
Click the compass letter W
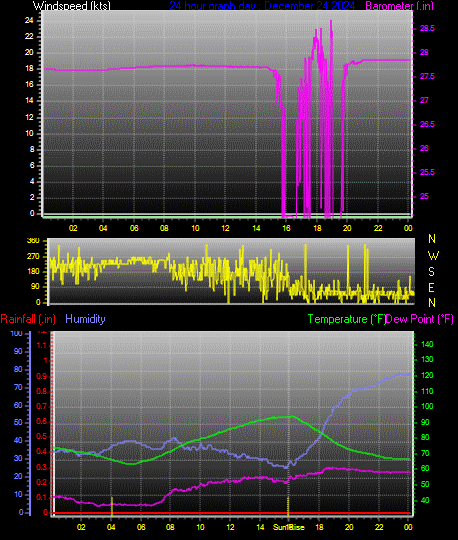[433, 256]
